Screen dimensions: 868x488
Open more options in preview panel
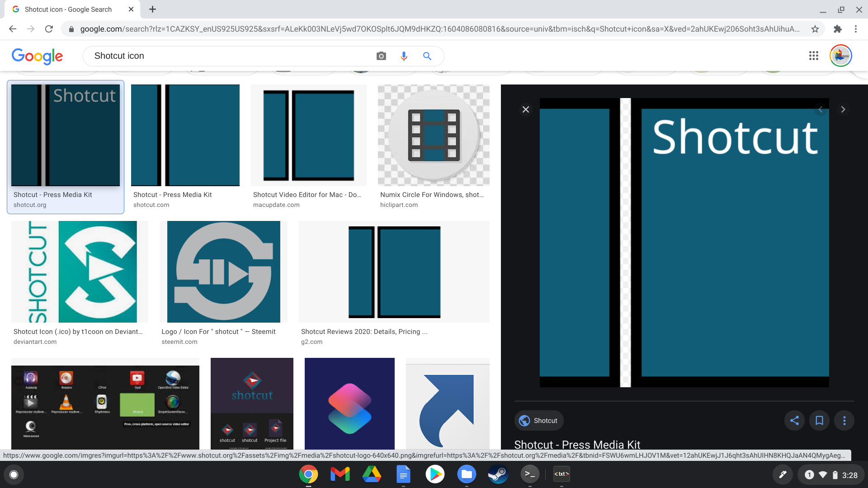tap(844, 421)
